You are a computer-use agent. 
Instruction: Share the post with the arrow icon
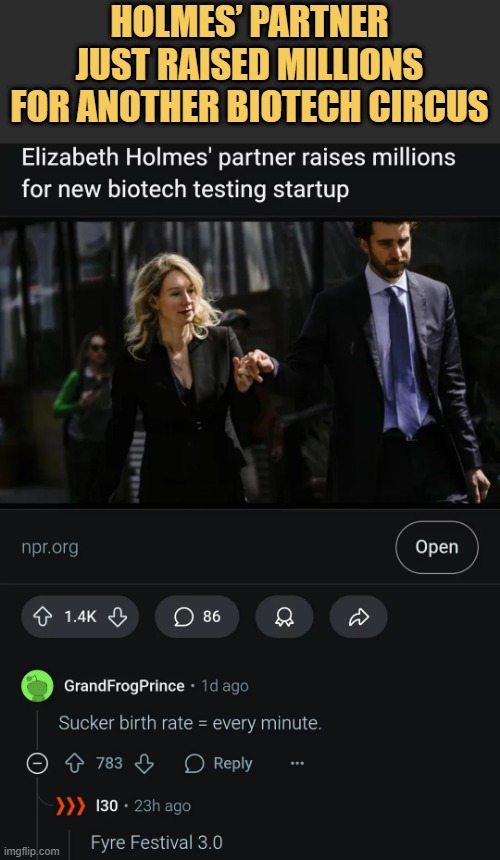pyautogui.click(x=359, y=617)
